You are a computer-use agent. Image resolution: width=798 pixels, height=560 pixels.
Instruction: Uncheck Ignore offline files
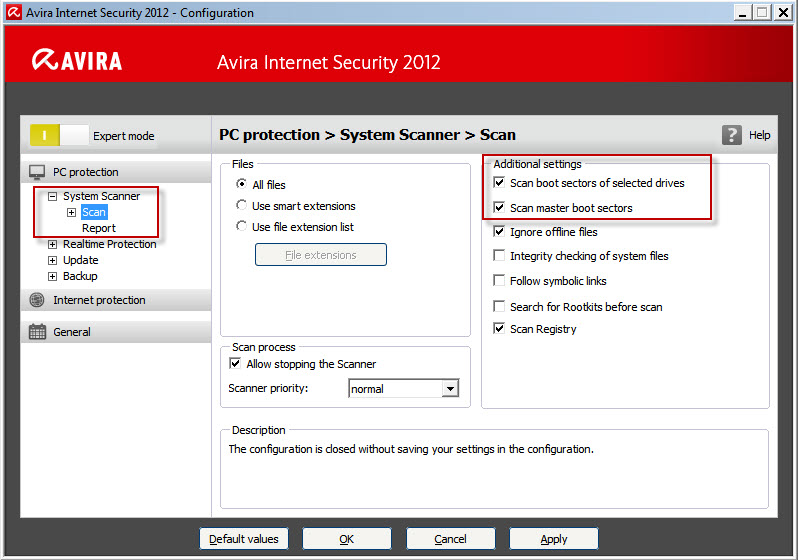pyautogui.click(x=499, y=232)
